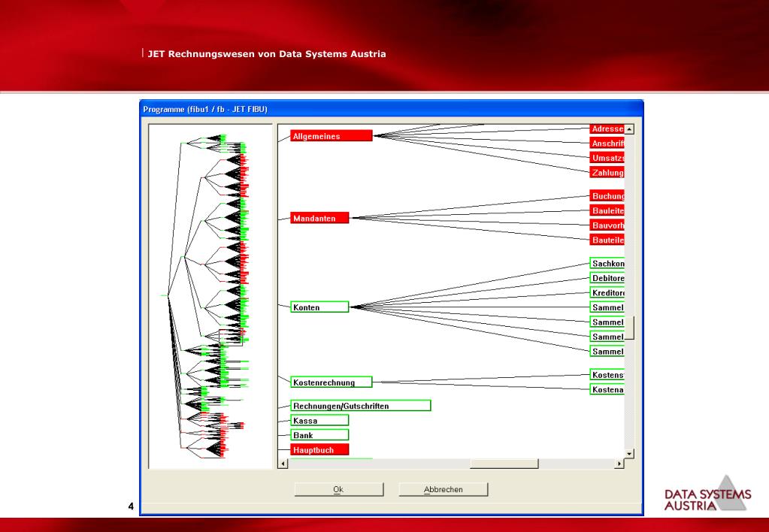Screen dimensions: 769x532
Task: Select the red Bauteile node
Action: [x=607, y=240]
